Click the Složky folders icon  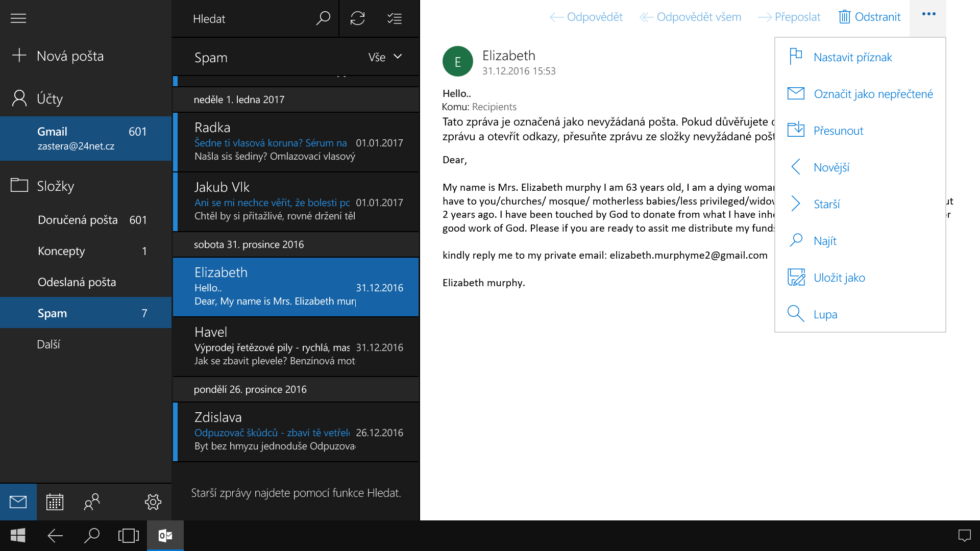click(19, 186)
